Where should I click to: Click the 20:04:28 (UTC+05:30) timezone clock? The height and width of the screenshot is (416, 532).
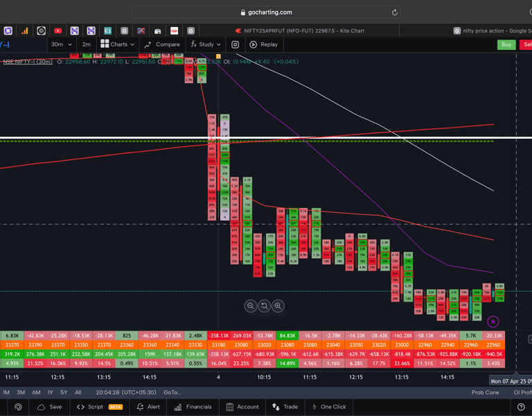(x=126, y=392)
